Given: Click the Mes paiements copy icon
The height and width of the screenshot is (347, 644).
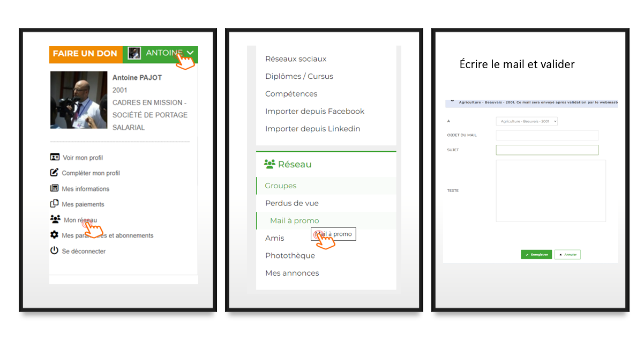Looking at the screenshot, I should [54, 204].
